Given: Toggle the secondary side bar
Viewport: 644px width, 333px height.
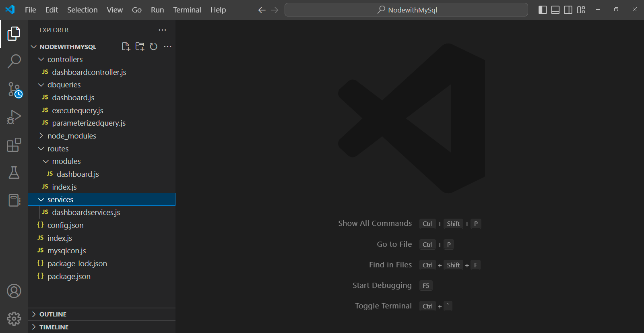Looking at the screenshot, I should pyautogui.click(x=568, y=10).
